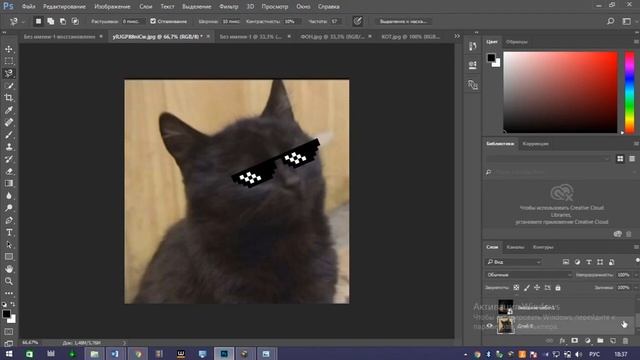Select the Crop tool
Viewport: 640px width, 360px height.
9,98
